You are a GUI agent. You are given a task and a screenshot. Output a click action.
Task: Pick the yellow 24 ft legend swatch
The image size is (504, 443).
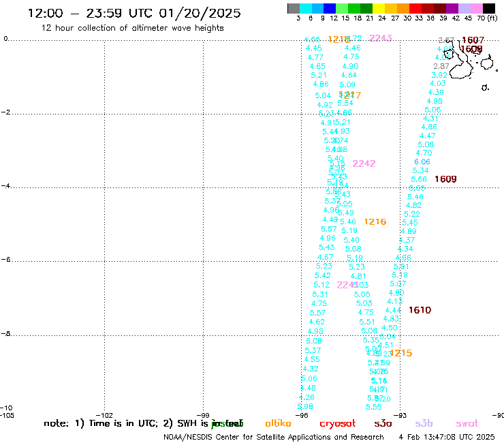(379, 8)
